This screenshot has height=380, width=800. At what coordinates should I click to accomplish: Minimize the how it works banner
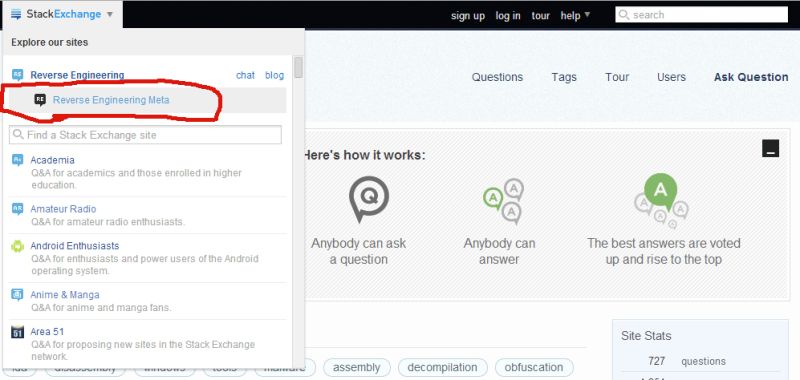pos(770,148)
